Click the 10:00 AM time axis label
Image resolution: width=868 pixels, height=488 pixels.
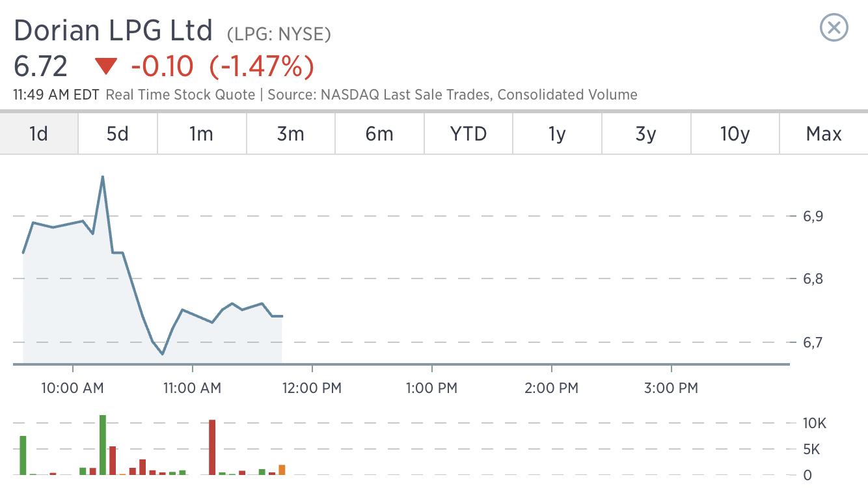click(72, 388)
